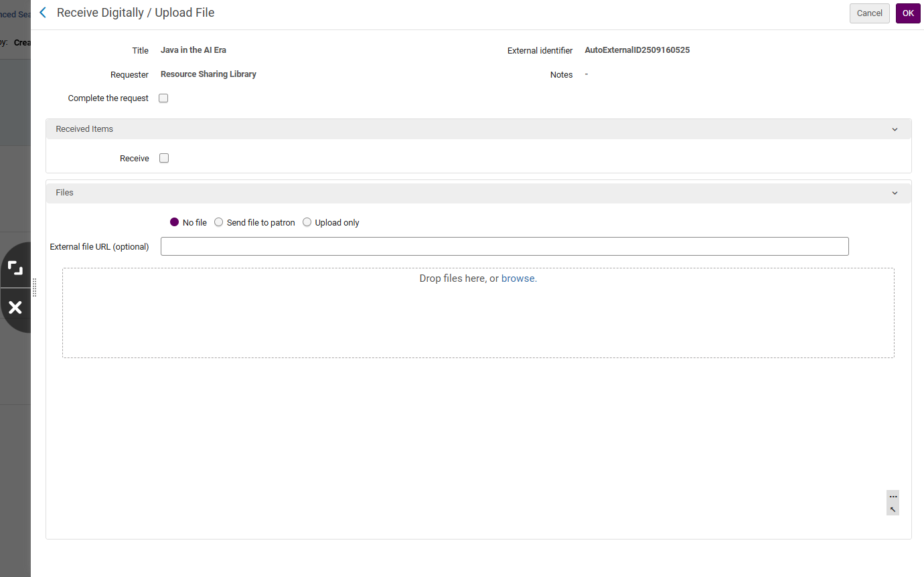Collapse the Received Items section

click(895, 129)
